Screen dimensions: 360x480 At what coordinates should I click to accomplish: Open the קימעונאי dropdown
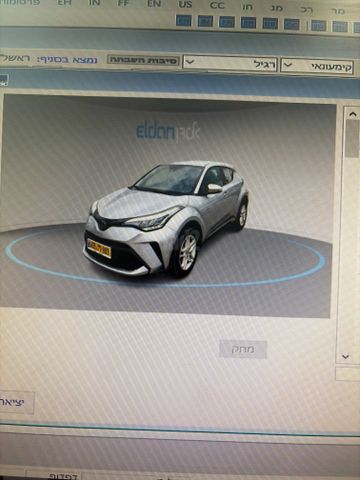coord(317,66)
